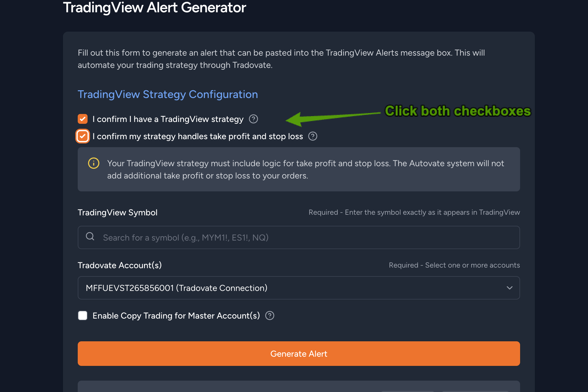The width and height of the screenshot is (588, 392).
Task: Click the magnifier icon in the symbol search
Action: pos(90,236)
